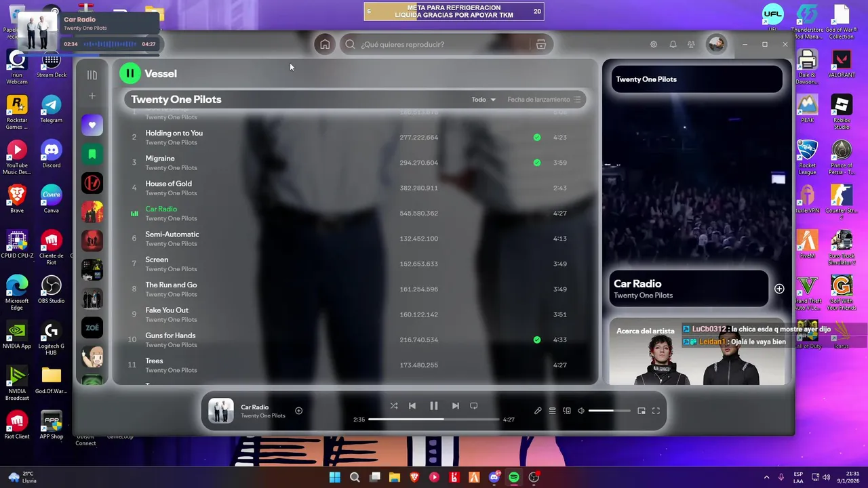Open Brave browser in taskbar
This screenshot has width=868, height=488.
414,477
